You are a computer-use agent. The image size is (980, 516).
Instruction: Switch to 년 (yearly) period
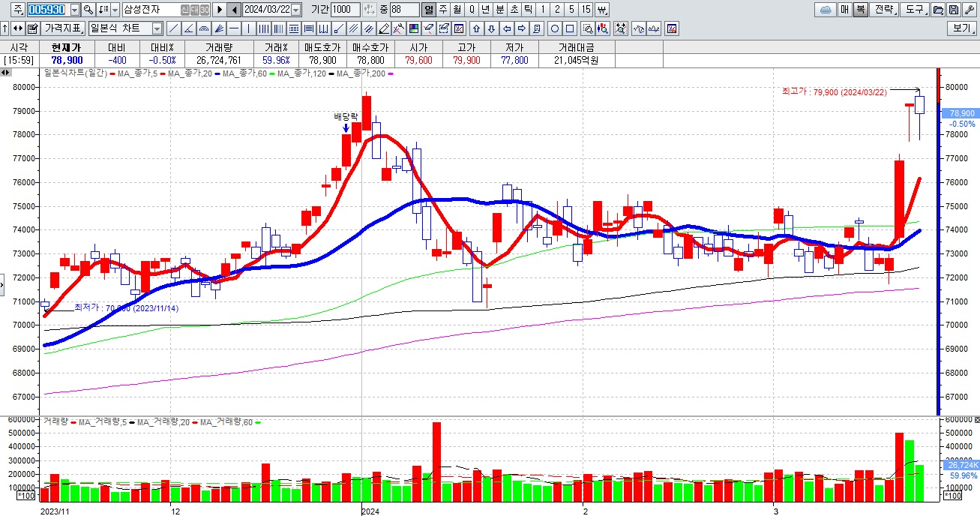pyautogui.click(x=485, y=10)
